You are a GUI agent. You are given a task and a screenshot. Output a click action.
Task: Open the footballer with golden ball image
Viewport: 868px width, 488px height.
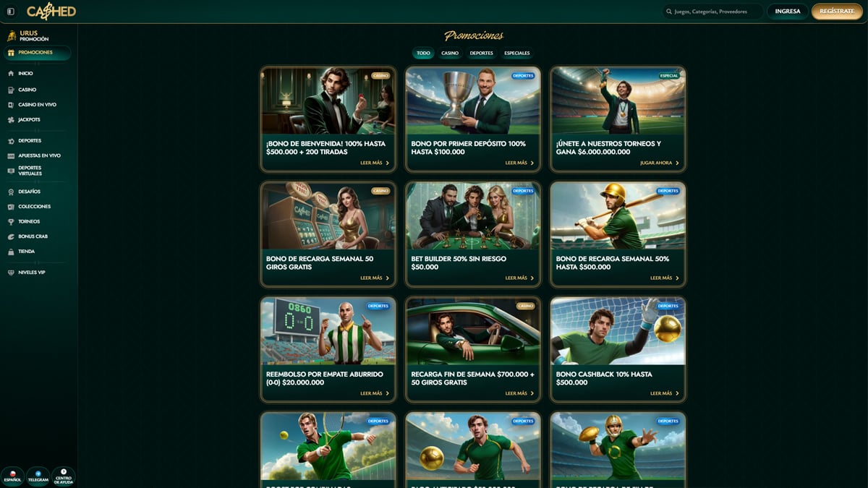473,447
